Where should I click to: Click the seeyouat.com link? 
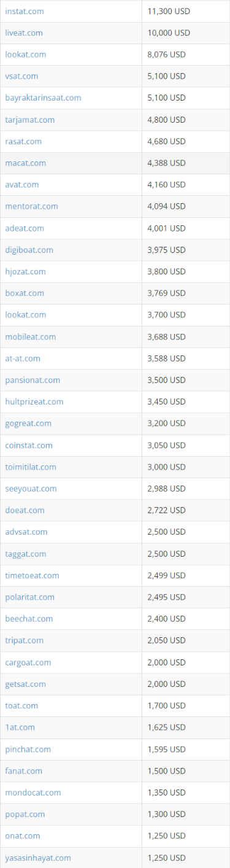pyautogui.click(x=31, y=489)
